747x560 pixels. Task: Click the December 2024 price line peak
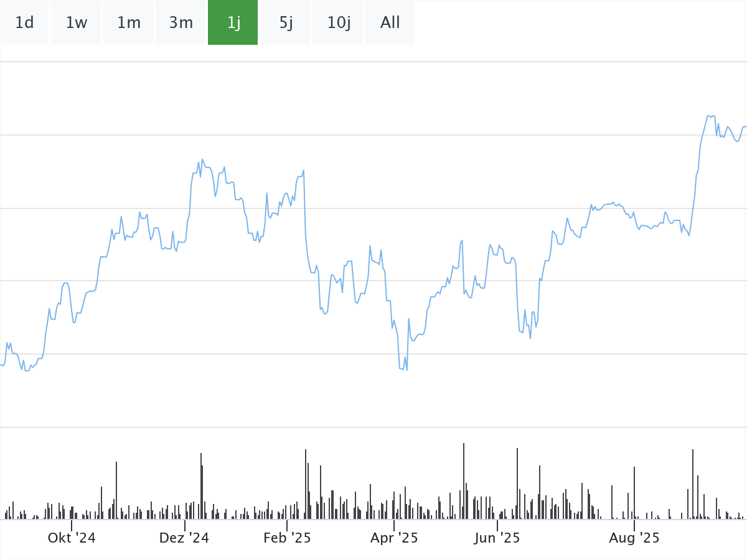click(x=202, y=159)
